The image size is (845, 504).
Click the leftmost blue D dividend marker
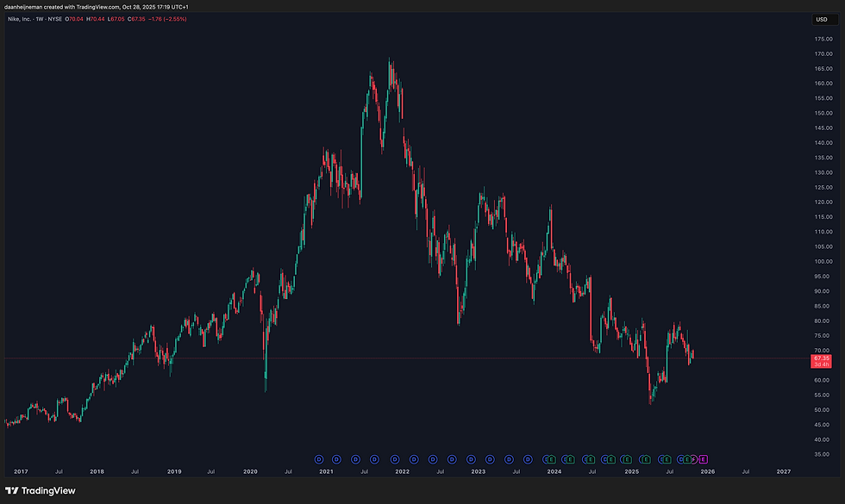[319, 459]
